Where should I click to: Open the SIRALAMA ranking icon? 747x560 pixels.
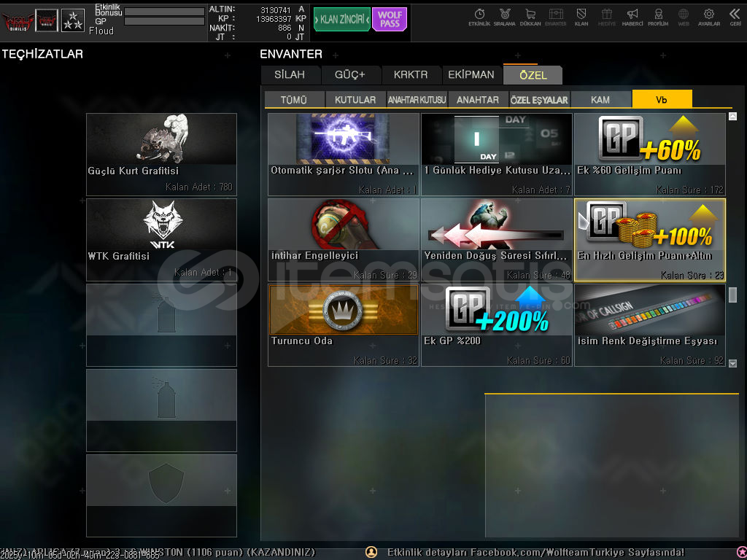pos(505,17)
